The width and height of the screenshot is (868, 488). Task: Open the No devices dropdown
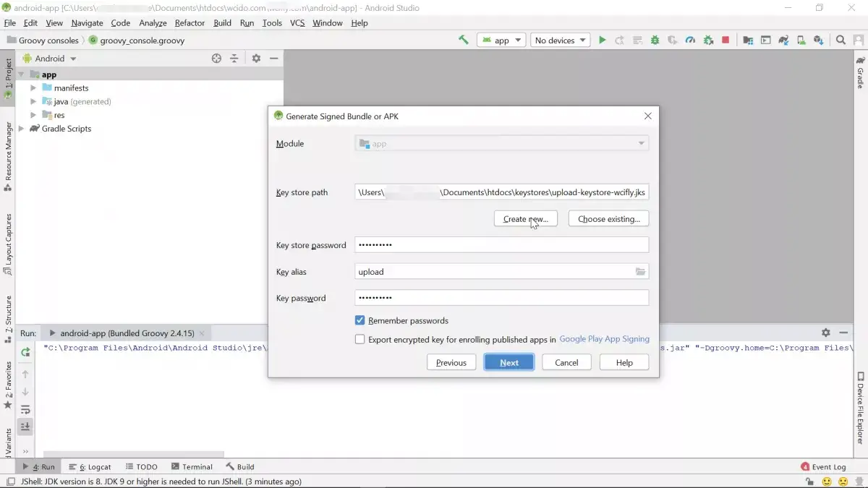(x=560, y=40)
